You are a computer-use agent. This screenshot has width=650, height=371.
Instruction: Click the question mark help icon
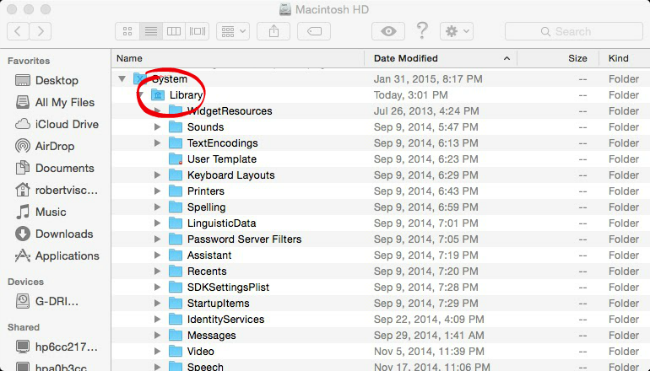coord(422,31)
